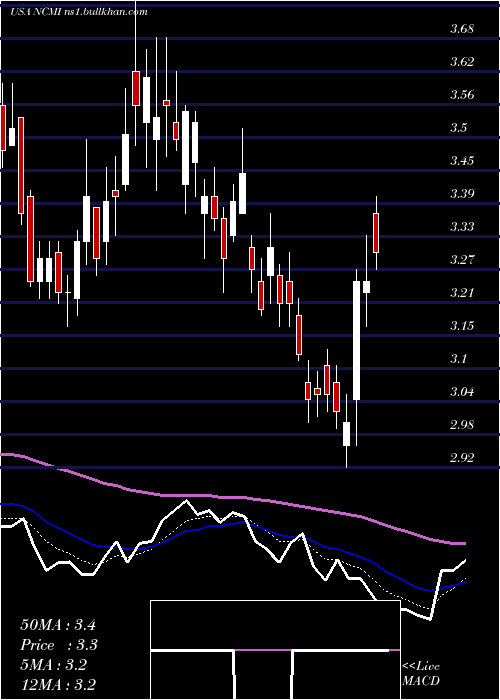Click the <<Live MACD label
The height and width of the screenshot is (700, 500).
click(x=421, y=674)
